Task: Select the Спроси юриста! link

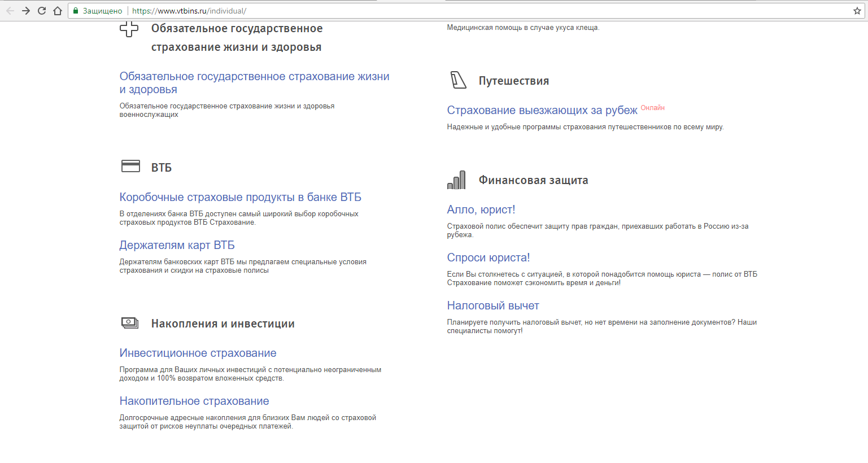Action: [x=488, y=257]
